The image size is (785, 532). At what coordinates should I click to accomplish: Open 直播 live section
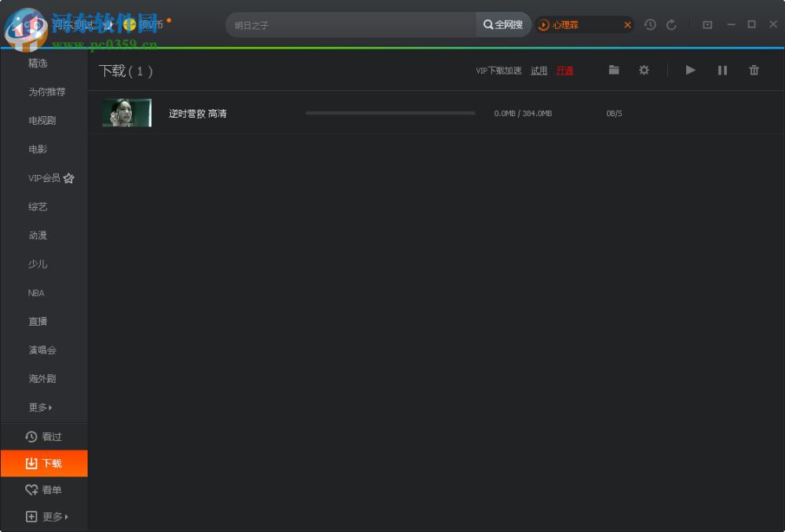click(38, 321)
